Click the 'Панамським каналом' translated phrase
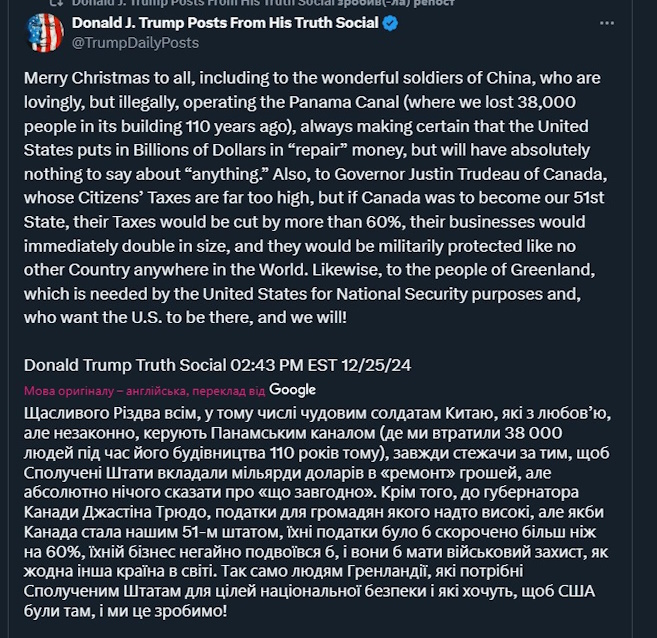Screen dimensions: 657x638 click(x=293, y=433)
